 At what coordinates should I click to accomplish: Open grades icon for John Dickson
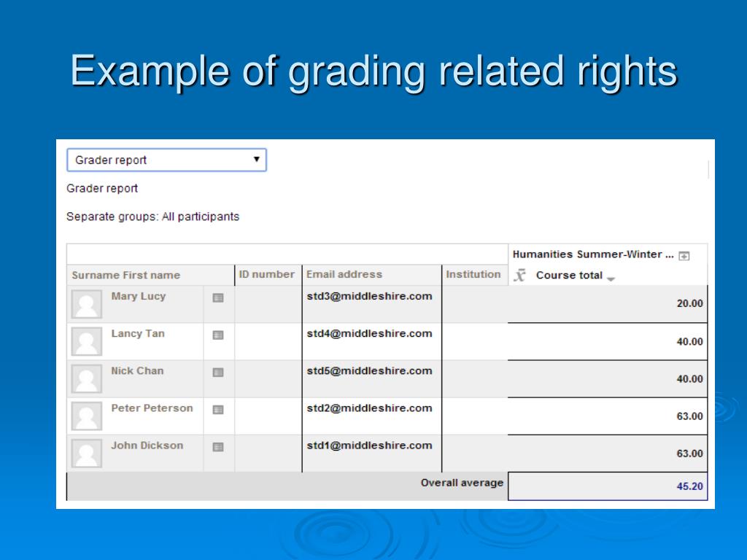218,447
